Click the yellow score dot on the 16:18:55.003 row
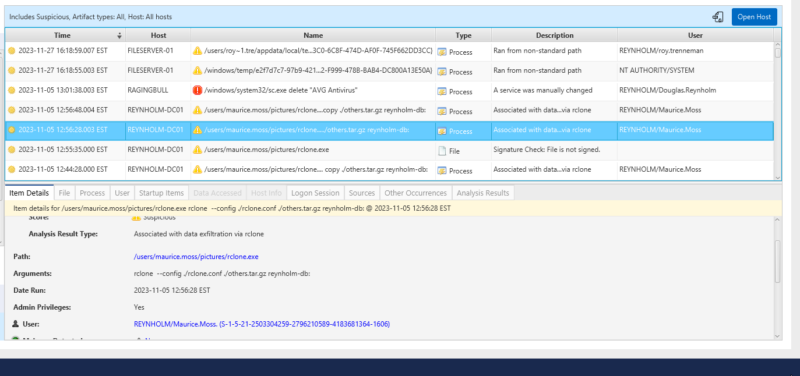The height and width of the screenshot is (376, 800). tap(12, 70)
